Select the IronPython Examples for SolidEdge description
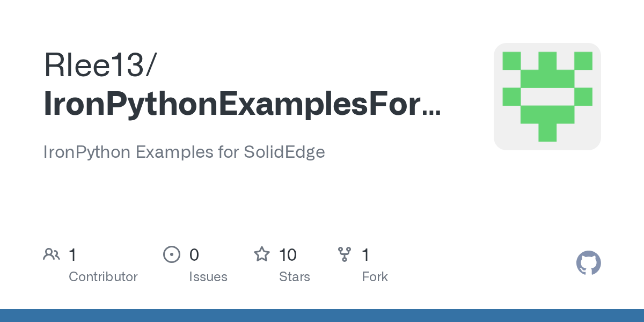Image resolution: width=644 pixels, height=322 pixels. [x=184, y=152]
